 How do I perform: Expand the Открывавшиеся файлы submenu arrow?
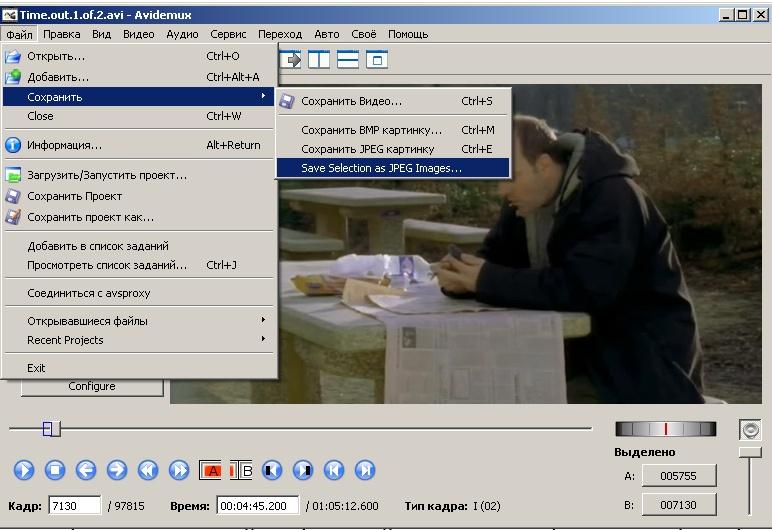(x=263, y=320)
